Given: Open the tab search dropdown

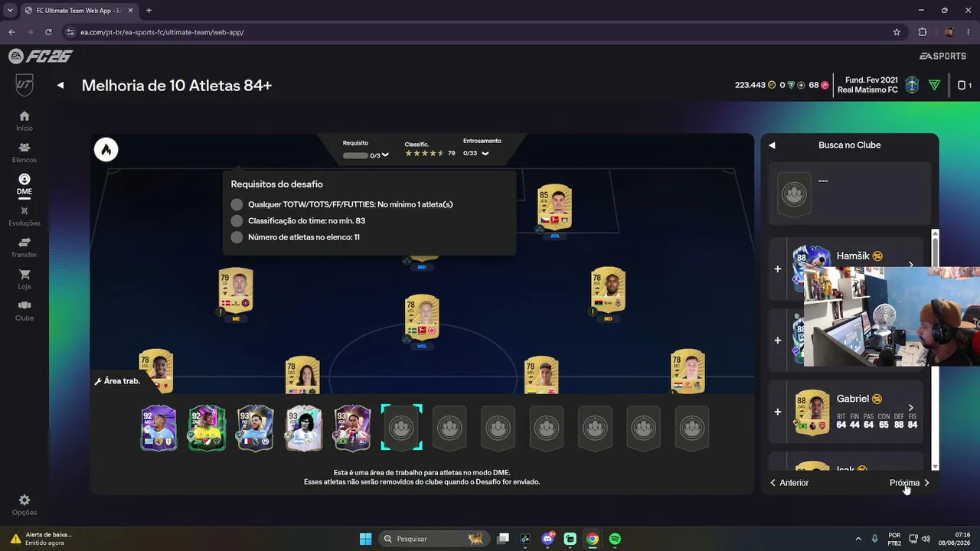Looking at the screenshot, I should click(x=10, y=11).
